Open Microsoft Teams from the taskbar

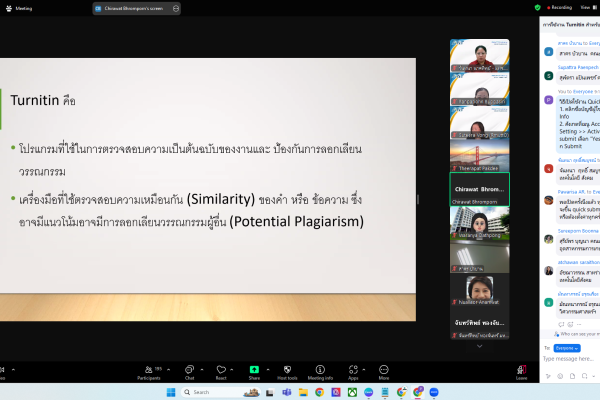coord(287,392)
